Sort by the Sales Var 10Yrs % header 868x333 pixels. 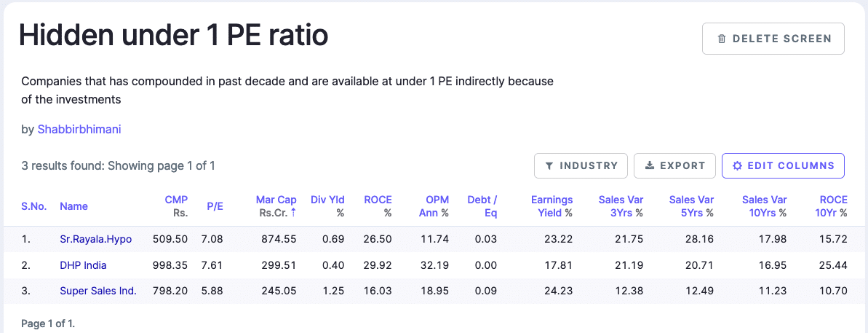(764, 206)
